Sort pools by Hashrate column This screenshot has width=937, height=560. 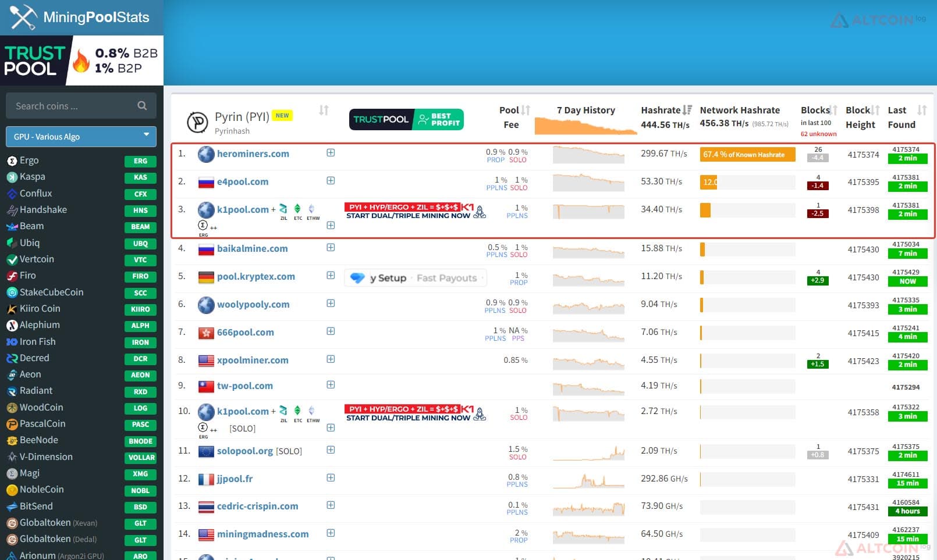point(687,110)
